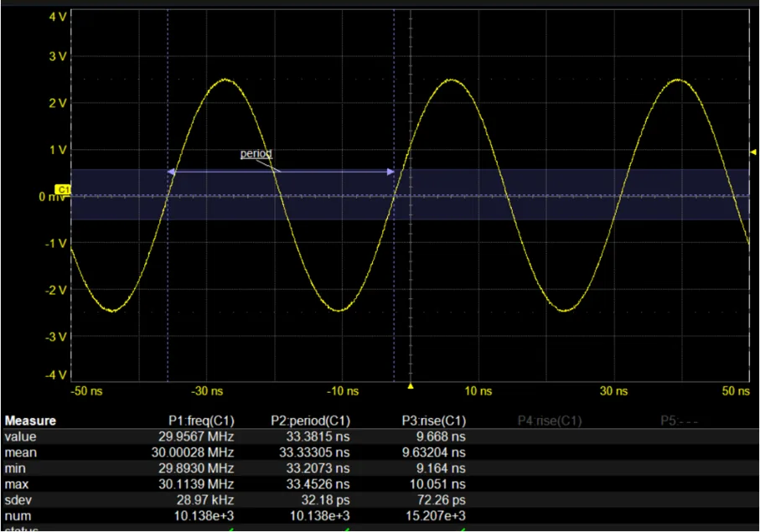Image resolution: width=760 pixels, height=532 pixels.
Task: Click the 9.63204 ns mean rise time
Action: (x=434, y=452)
